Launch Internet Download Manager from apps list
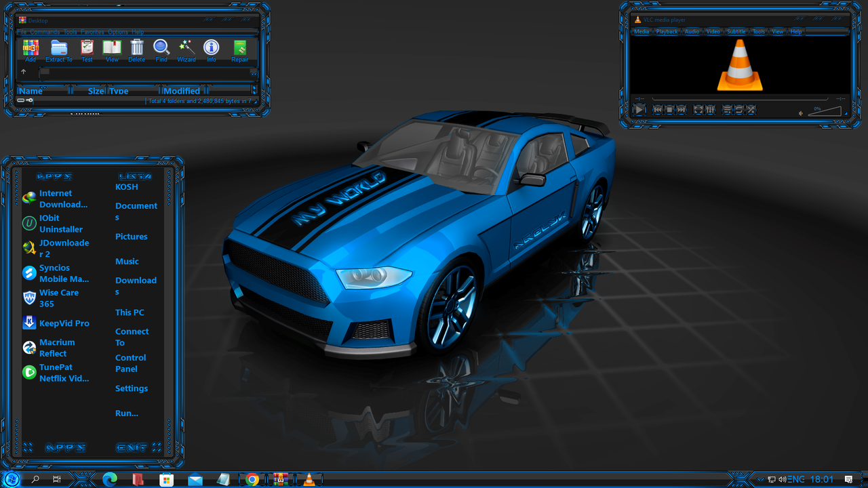This screenshot has height=488, width=868. (x=56, y=199)
